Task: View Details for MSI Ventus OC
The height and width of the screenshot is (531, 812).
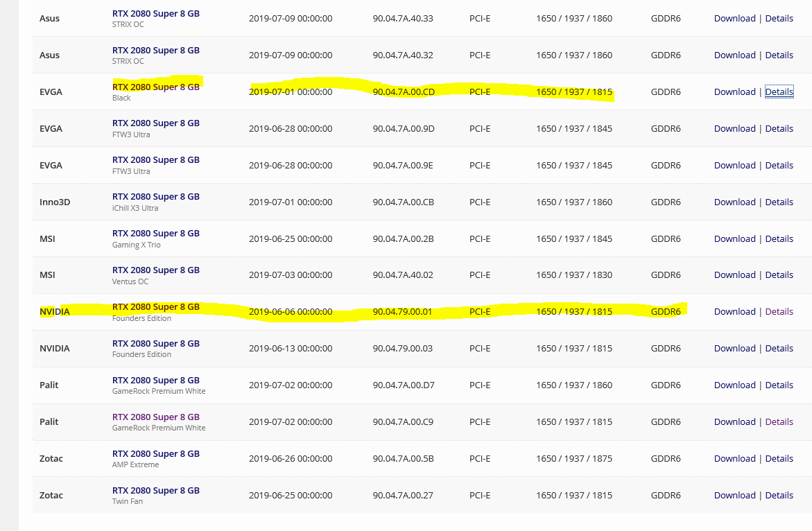Action: pyautogui.click(x=779, y=275)
